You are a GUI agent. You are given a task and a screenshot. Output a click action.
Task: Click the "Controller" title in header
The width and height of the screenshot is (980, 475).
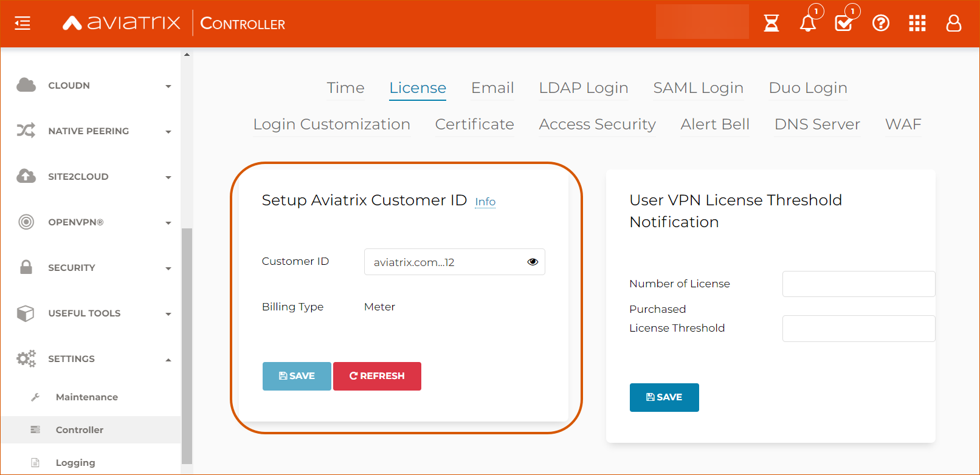click(243, 24)
